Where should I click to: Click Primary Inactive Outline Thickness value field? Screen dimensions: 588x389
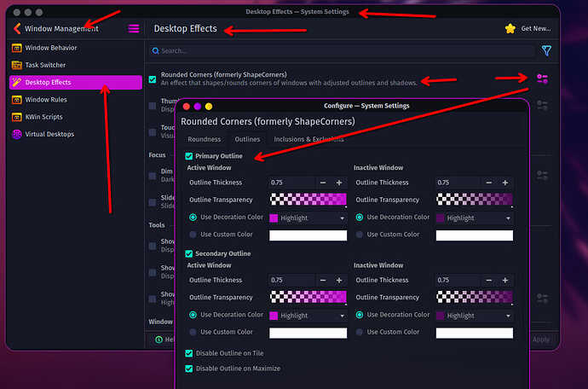tap(458, 183)
